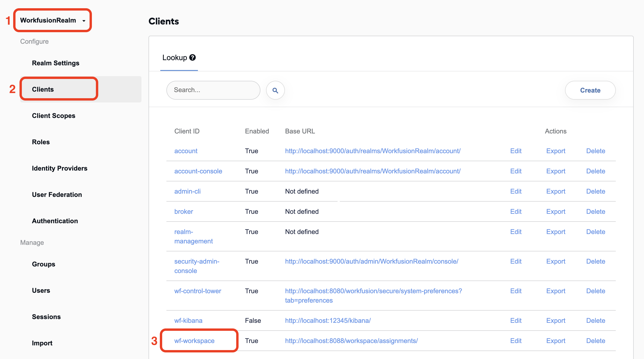The height and width of the screenshot is (359, 644).
Task: Delete the account client
Action: [x=596, y=151]
